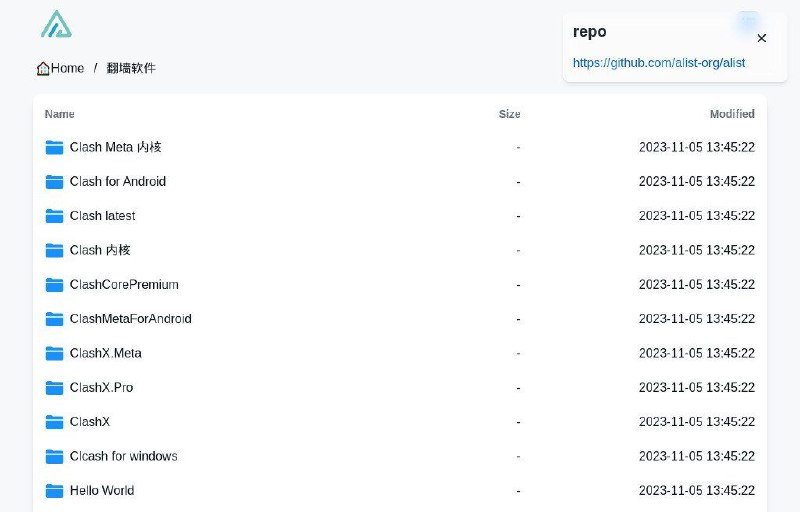Image resolution: width=800 pixels, height=512 pixels.
Task: Navigate to Home breadcrumb text
Action: [68, 69]
